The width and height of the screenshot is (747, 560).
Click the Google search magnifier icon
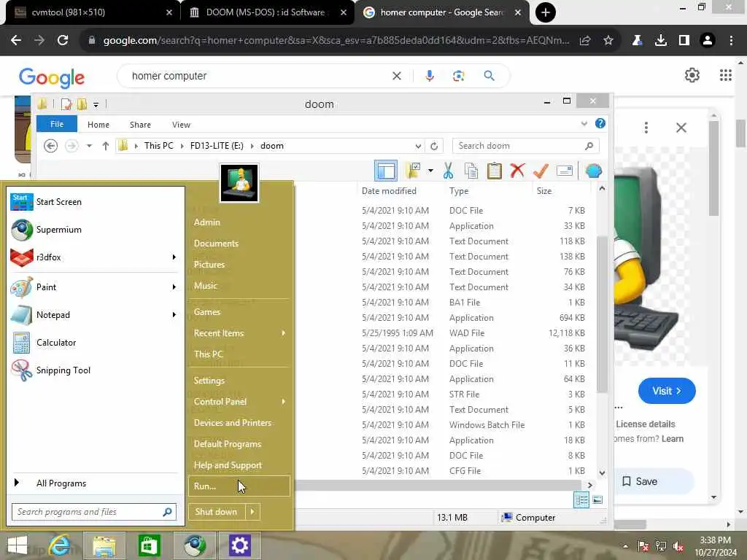(x=489, y=76)
